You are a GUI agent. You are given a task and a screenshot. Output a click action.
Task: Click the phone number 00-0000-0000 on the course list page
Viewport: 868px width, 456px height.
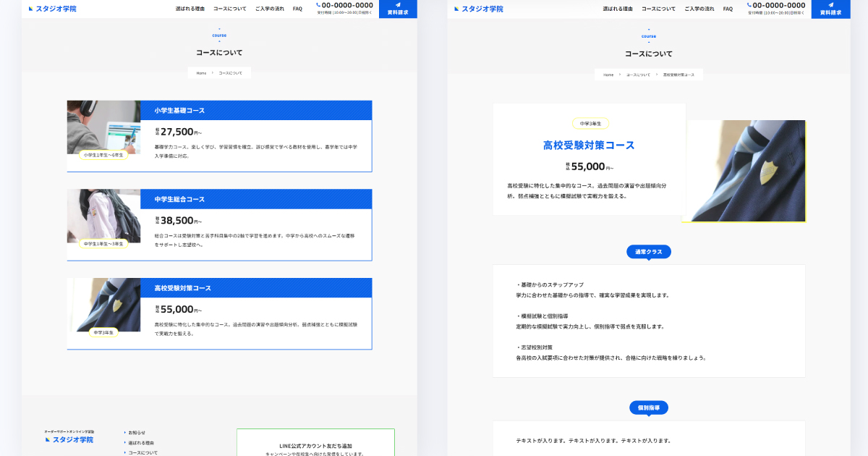[347, 5]
